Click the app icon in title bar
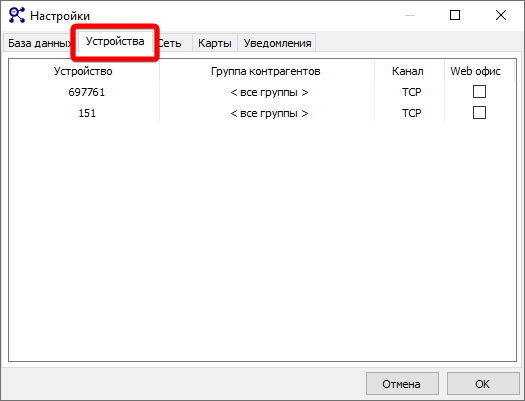Screen dimensions: 525x401 pos(17,15)
